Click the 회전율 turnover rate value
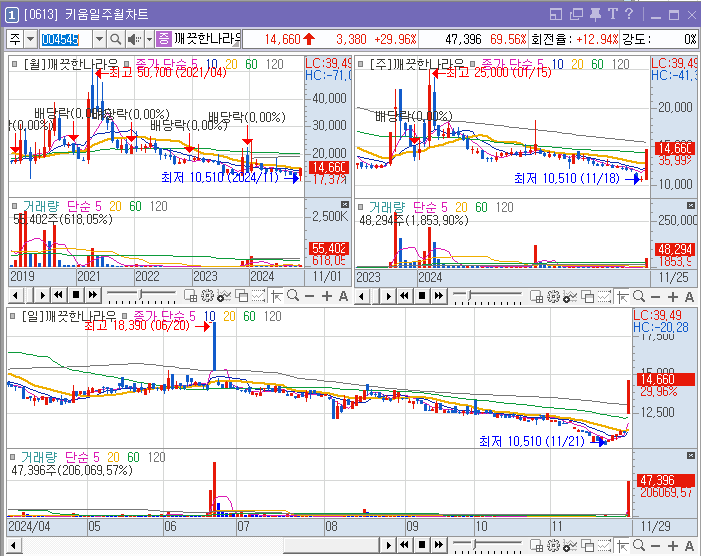The height and width of the screenshot is (556, 701). 597,39
